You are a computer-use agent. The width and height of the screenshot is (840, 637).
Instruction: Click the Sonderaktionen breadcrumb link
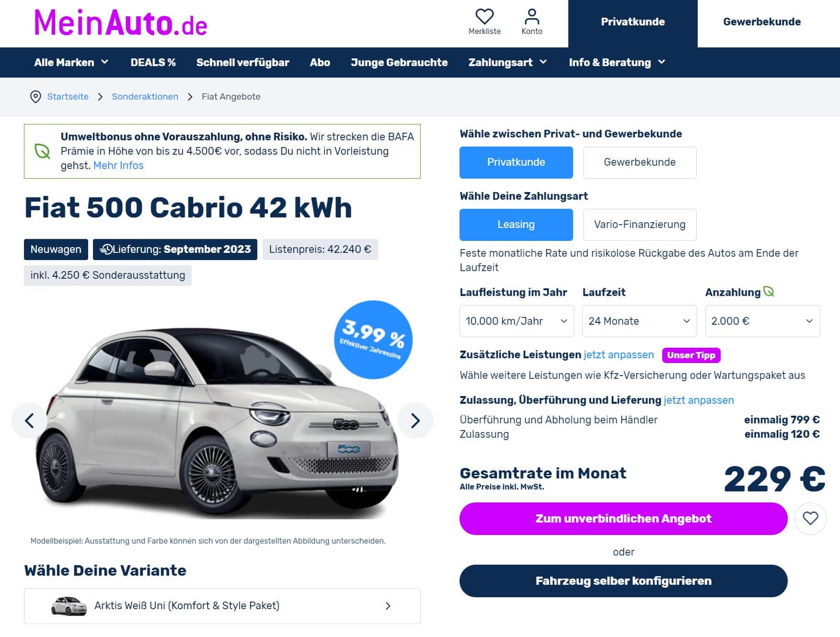[x=145, y=97]
